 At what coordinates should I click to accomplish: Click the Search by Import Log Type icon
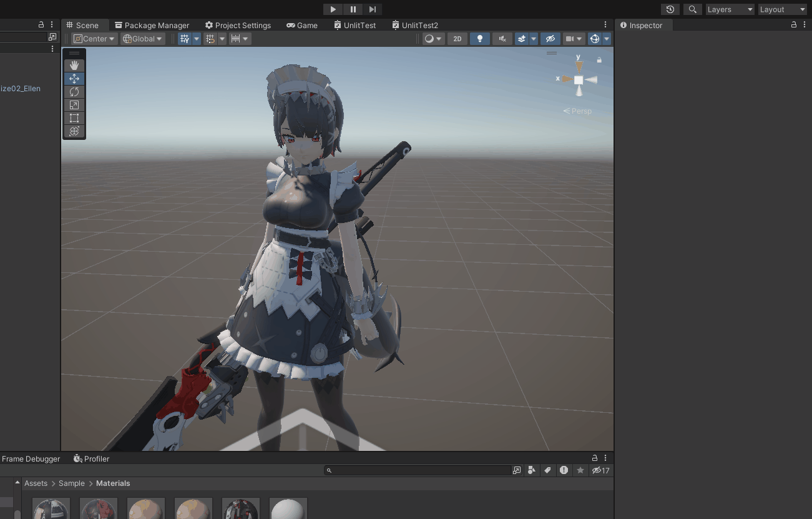pyautogui.click(x=564, y=470)
